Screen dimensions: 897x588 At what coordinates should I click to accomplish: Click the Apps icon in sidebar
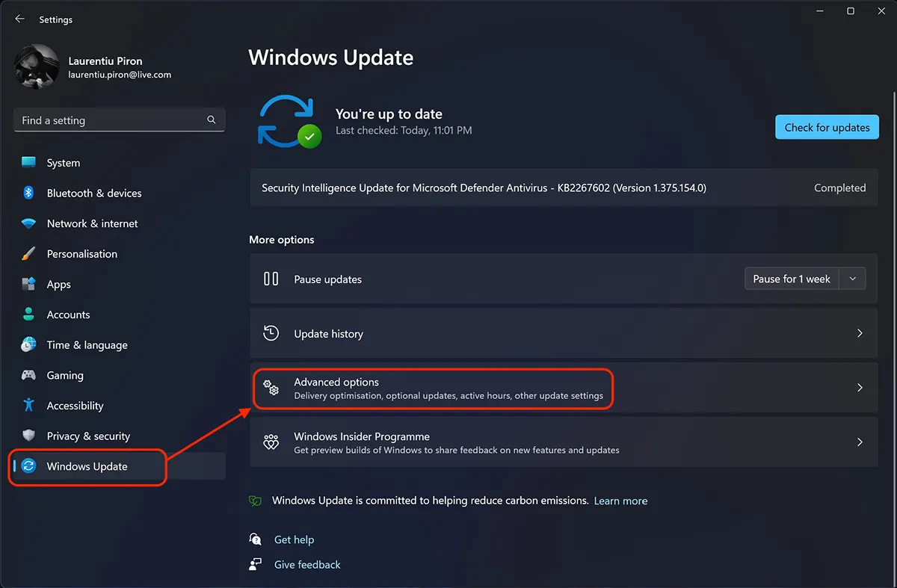28,284
